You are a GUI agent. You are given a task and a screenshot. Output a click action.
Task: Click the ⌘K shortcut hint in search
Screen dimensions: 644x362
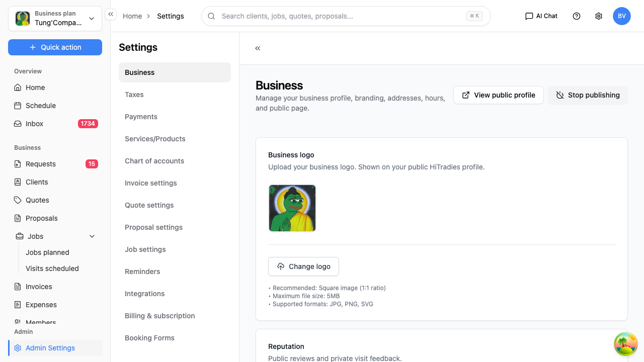(474, 16)
